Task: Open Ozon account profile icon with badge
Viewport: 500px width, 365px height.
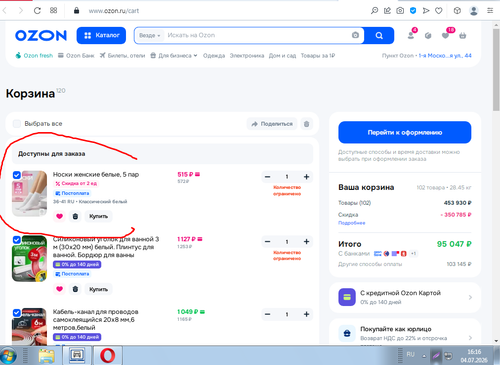Action: (411, 35)
